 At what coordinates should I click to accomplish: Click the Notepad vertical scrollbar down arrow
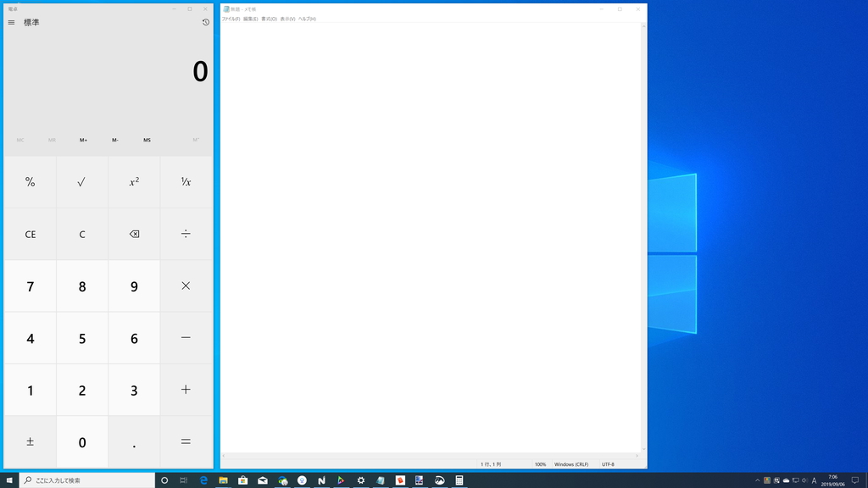[643, 449]
